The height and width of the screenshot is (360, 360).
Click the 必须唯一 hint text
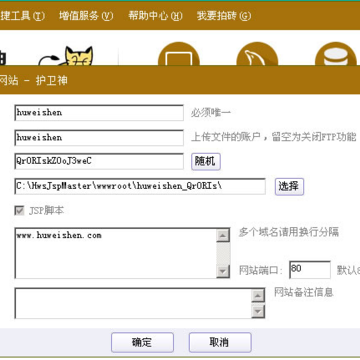click(211, 113)
